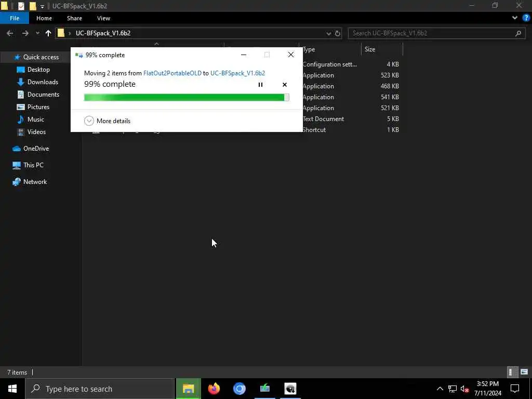Open the notification center icon
This screenshot has width=532, height=399.
click(x=515, y=389)
